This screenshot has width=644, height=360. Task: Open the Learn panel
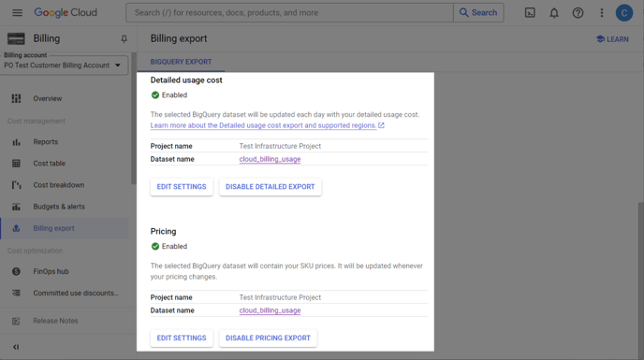pos(612,39)
